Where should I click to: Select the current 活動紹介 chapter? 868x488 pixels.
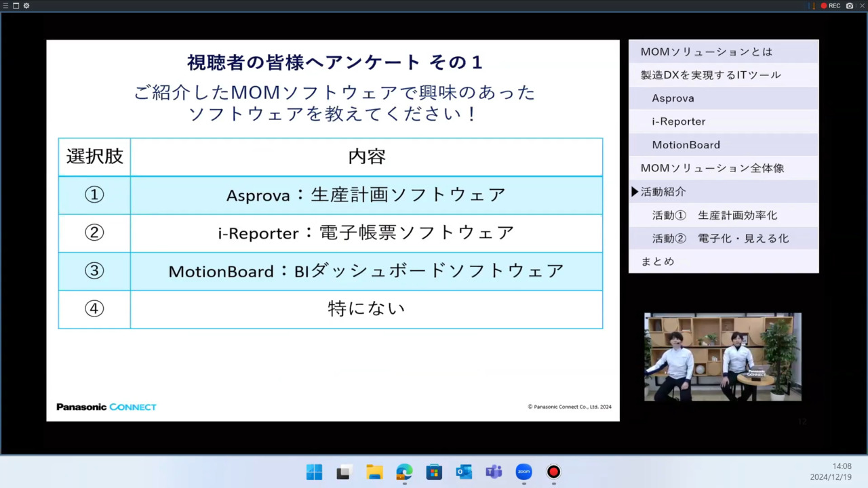(724, 192)
